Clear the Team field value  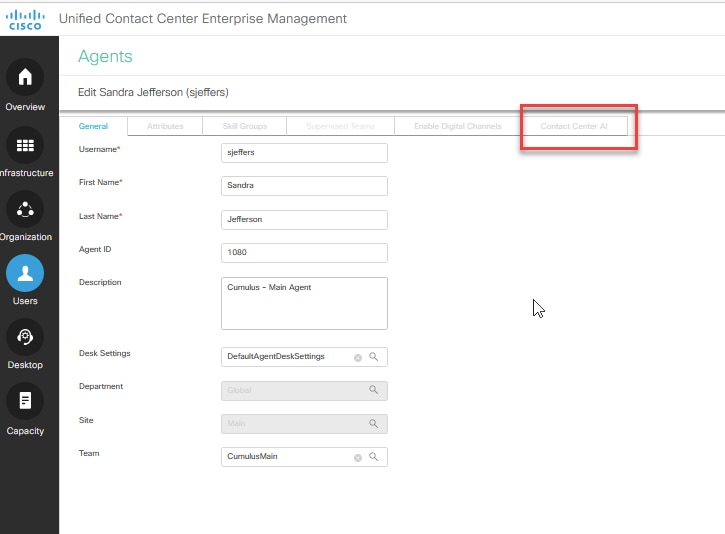coord(357,458)
